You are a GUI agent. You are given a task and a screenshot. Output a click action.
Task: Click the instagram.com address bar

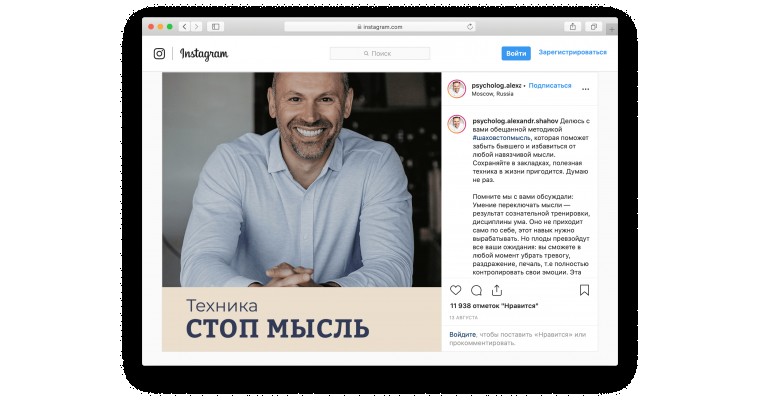380,27
